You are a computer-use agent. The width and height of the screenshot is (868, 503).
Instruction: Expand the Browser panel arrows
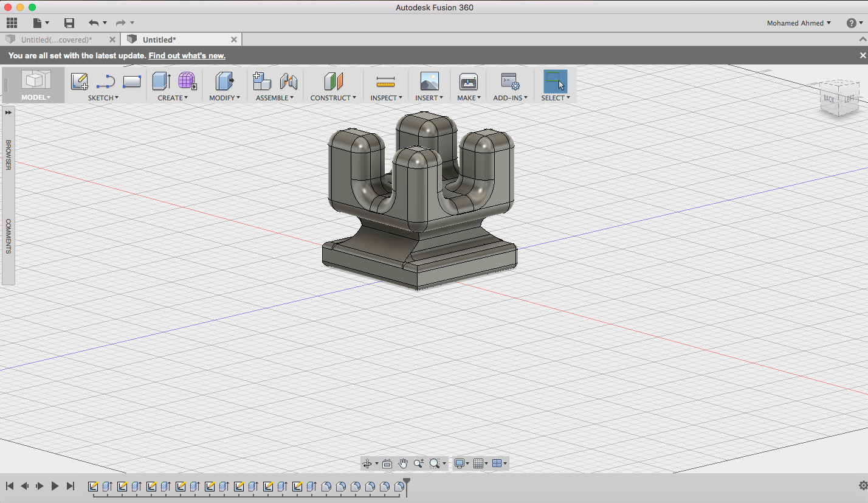9,113
